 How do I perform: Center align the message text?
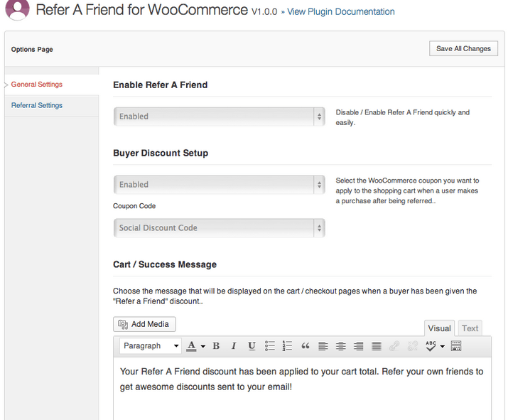[x=341, y=346]
